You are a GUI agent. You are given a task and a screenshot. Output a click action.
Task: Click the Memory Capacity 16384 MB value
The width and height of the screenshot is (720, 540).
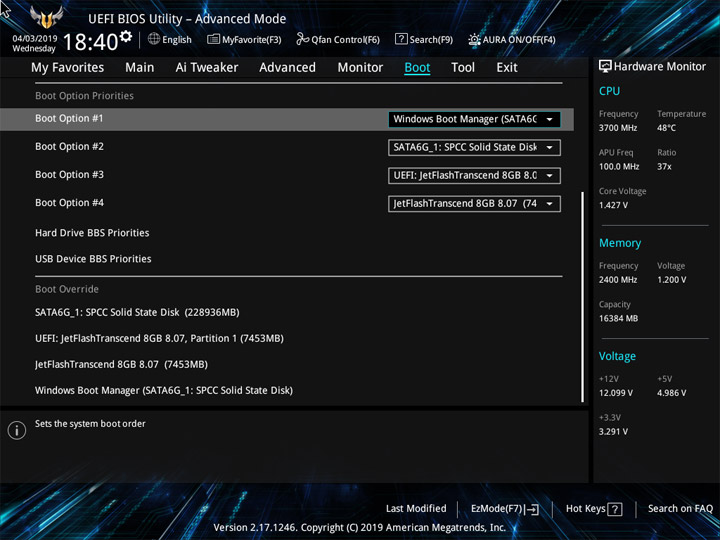[618, 319]
